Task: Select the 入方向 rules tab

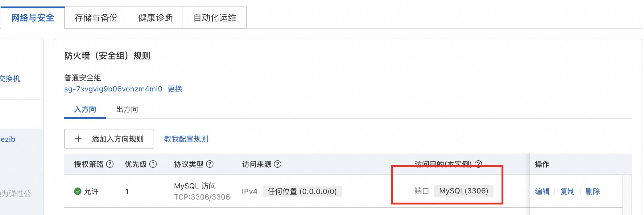Action: pyautogui.click(x=85, y=109)
